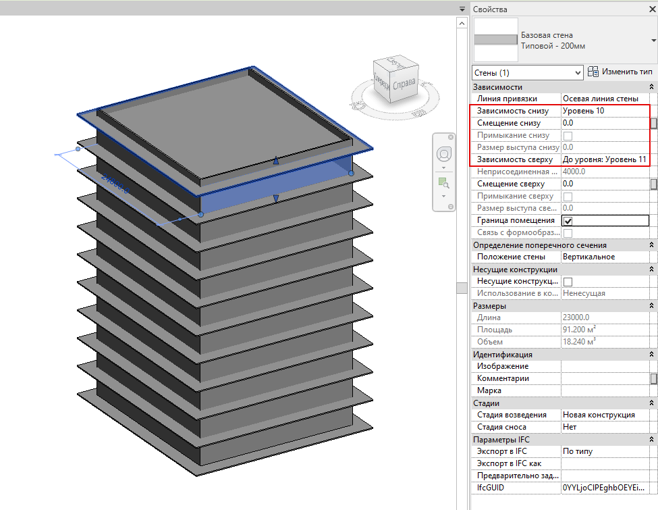Click the associate parameter button for Смещение снизу

(653, 123)
